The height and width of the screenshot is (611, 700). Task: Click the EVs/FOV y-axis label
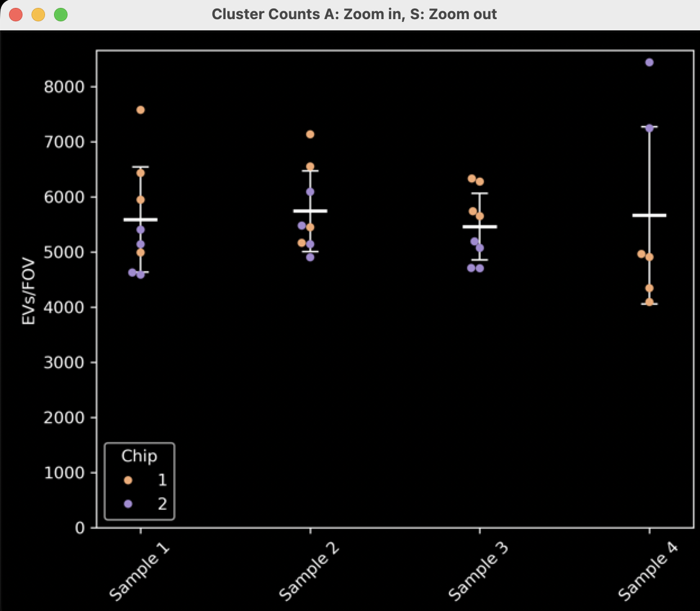tap(29, 291)
